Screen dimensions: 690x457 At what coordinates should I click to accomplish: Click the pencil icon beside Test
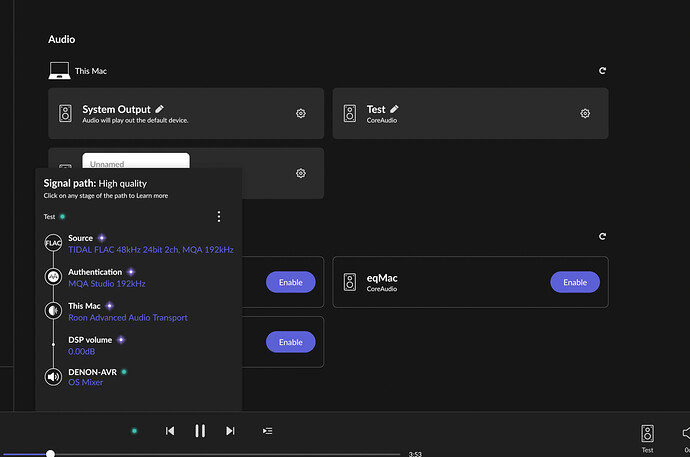tap(394, 109)
